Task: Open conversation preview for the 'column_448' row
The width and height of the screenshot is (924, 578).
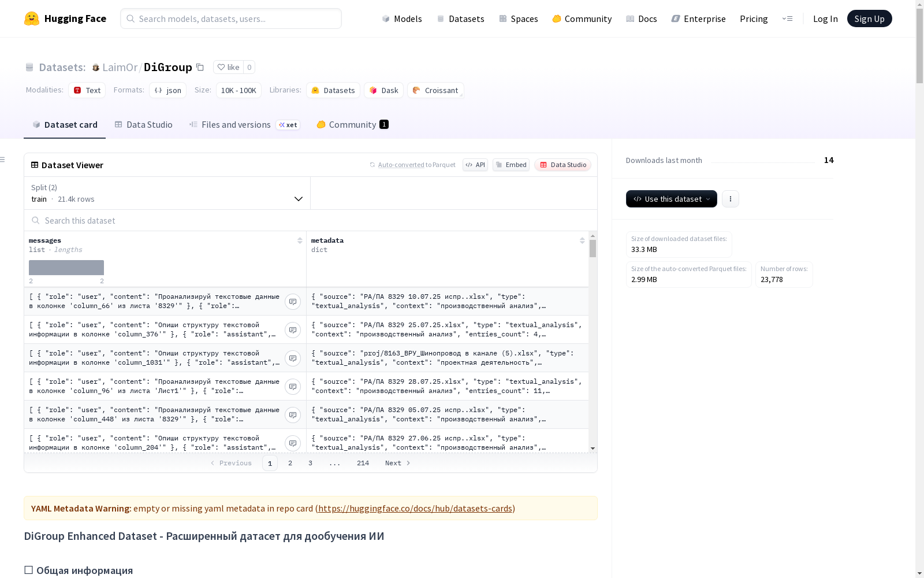Action: click(x=293, y=415)
